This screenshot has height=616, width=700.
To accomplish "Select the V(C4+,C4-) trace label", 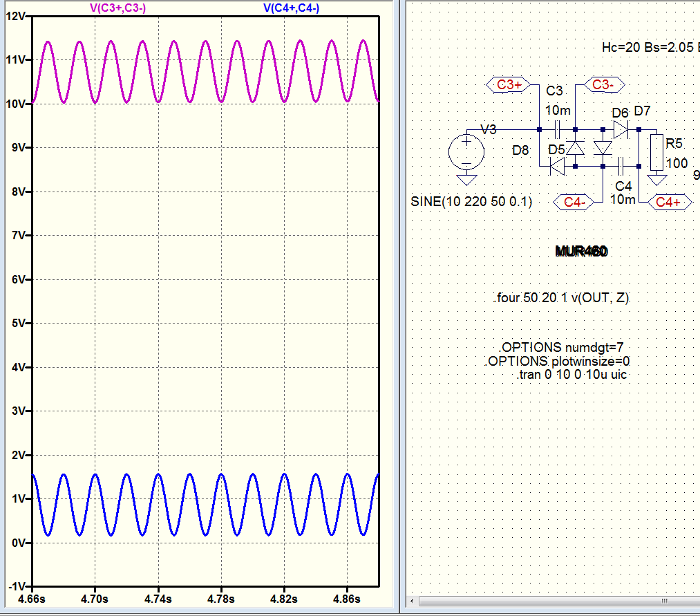I will point(291,8).
